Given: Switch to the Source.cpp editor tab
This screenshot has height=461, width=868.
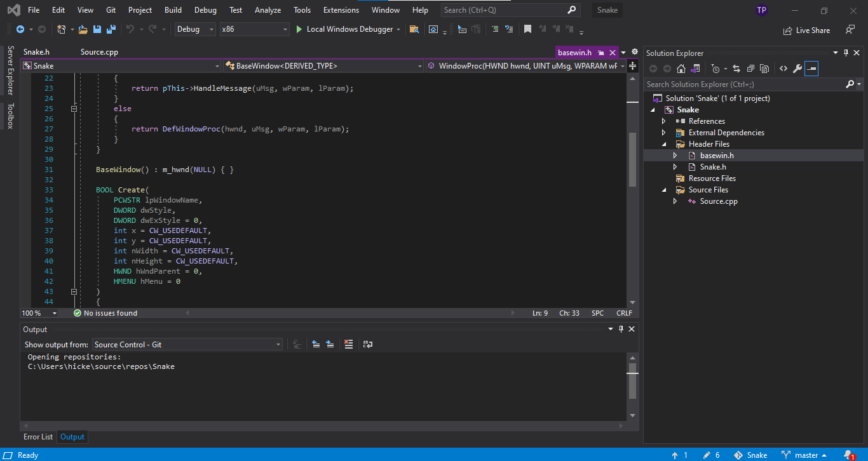Looking at the screenshot, I should tap(99, 52).
